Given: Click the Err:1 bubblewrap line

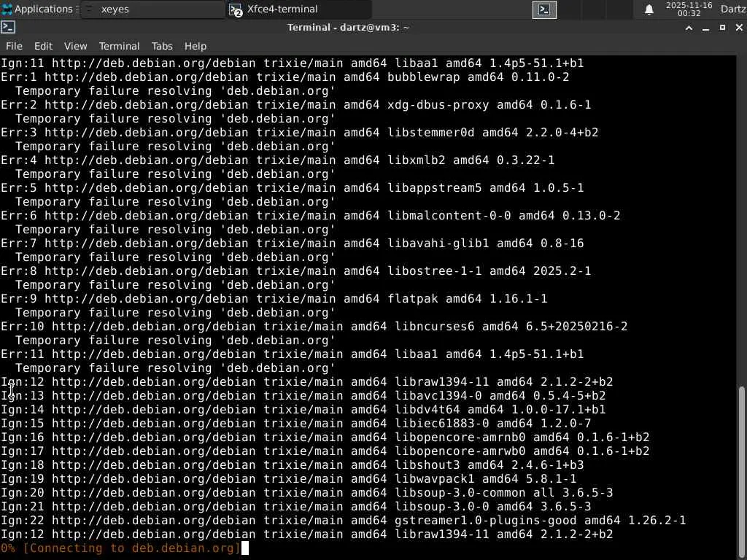Looking at the screenshot, I should [x=285, y=77].
